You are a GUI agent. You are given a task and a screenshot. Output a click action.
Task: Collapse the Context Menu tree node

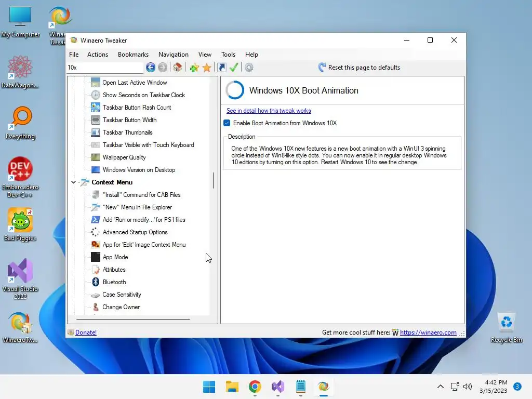coord(73,182)
